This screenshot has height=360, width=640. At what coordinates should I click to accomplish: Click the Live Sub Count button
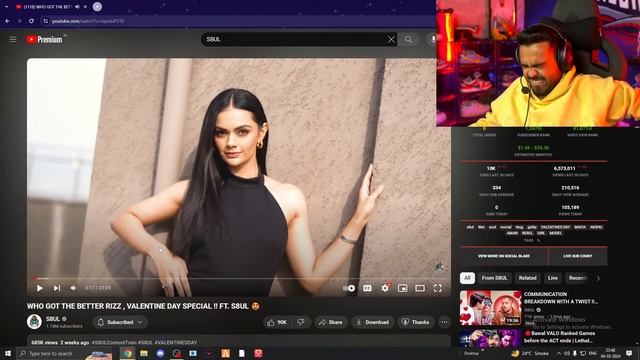click(578, 256)
